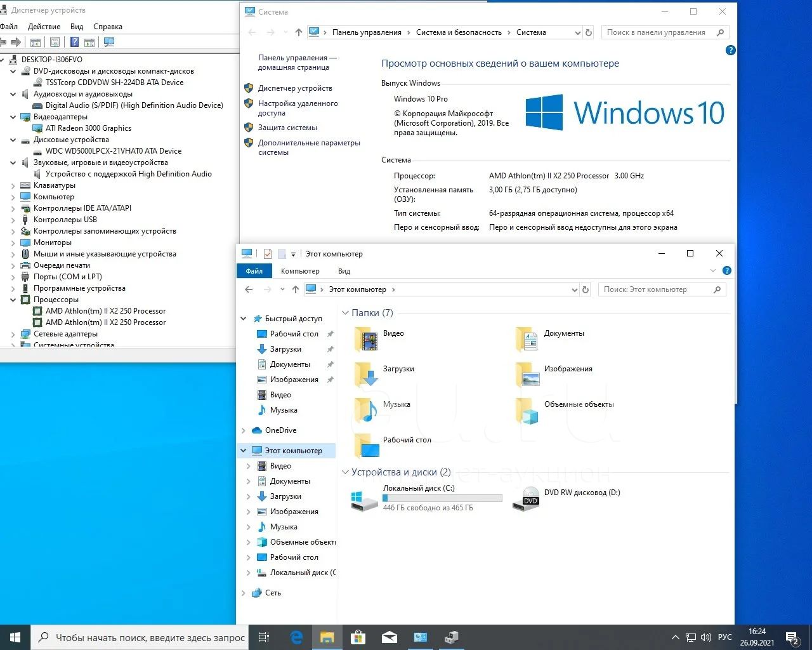Click refresh button beside Explorer address bar

(x=586, y=289)
